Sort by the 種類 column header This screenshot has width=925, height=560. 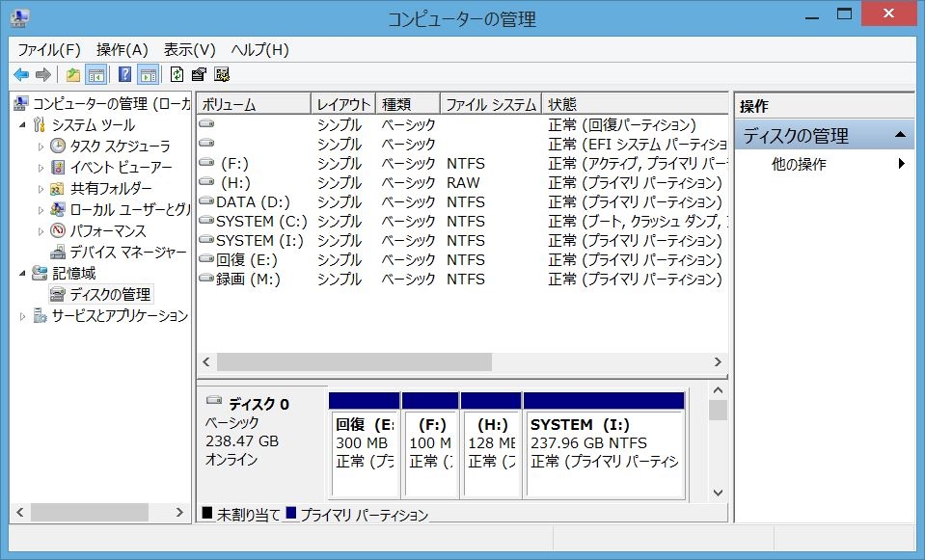[408, 104]
